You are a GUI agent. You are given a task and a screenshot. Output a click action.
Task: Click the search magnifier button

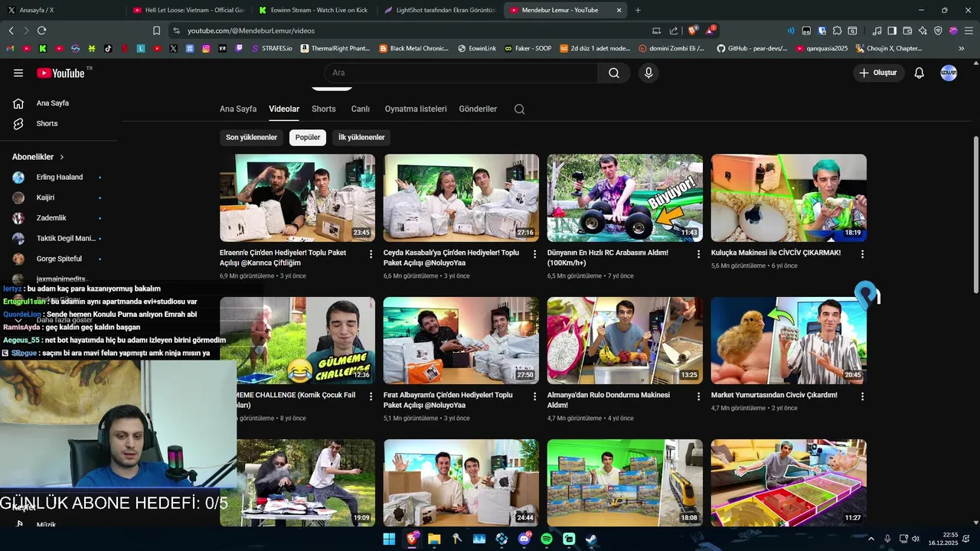[x=614, y=73]
